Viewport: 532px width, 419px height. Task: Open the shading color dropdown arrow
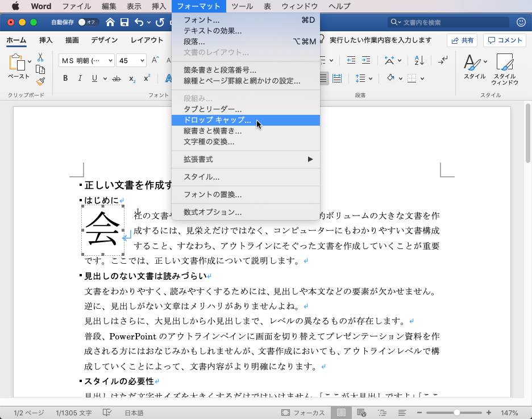point(401,78)
